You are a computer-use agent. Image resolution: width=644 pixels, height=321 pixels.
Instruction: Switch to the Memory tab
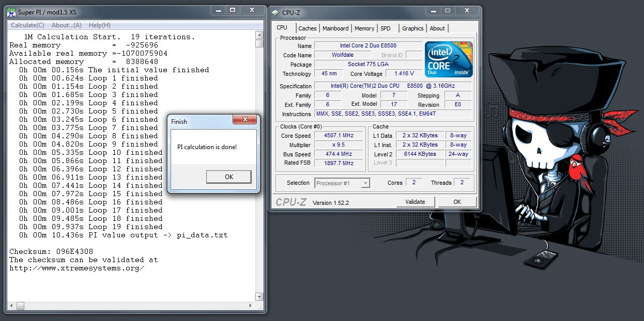click(364, 28)
